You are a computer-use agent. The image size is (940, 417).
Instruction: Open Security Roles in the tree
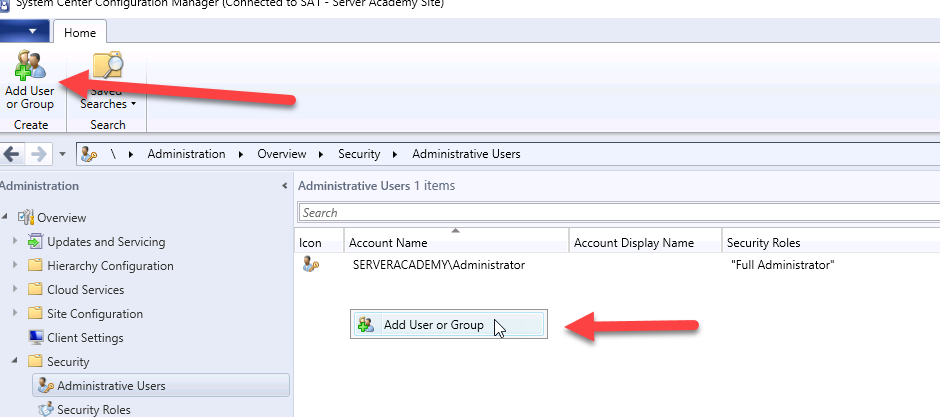pos(94,410)
